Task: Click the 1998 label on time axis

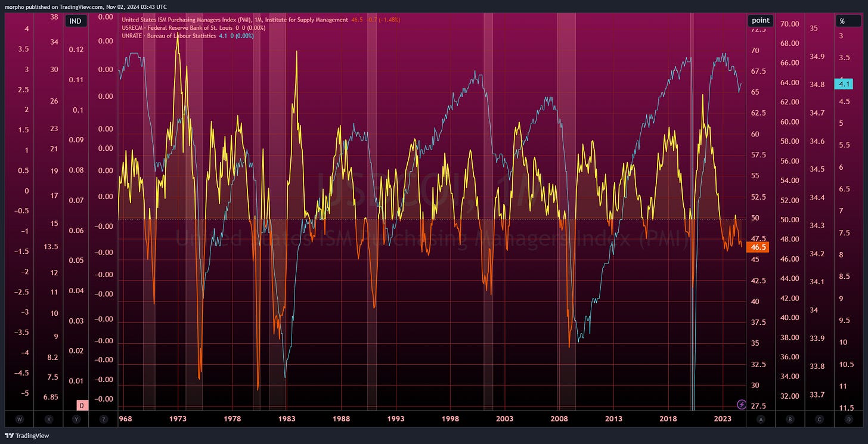Action: pyautogui.click(x=451, y=420)
